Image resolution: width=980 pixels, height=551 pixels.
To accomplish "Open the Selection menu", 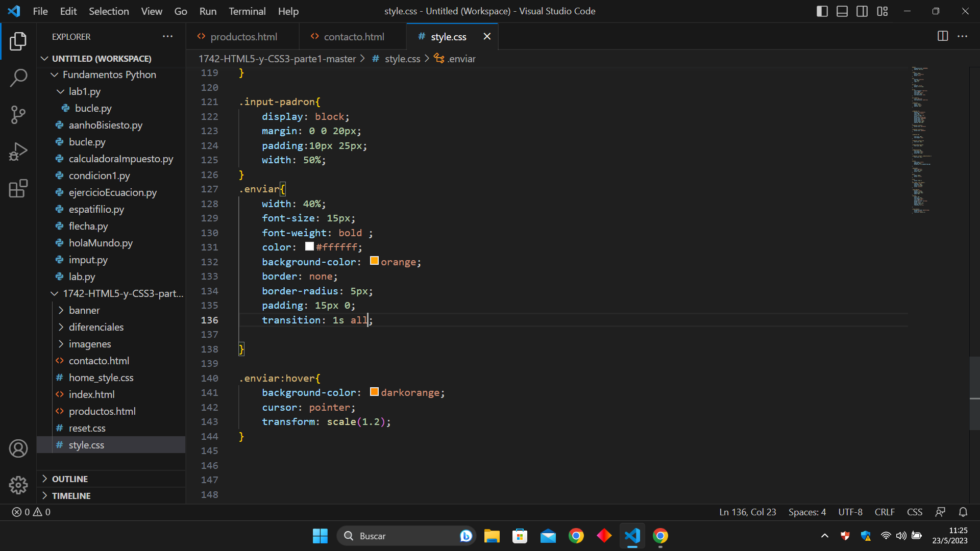I will (109, 11).
